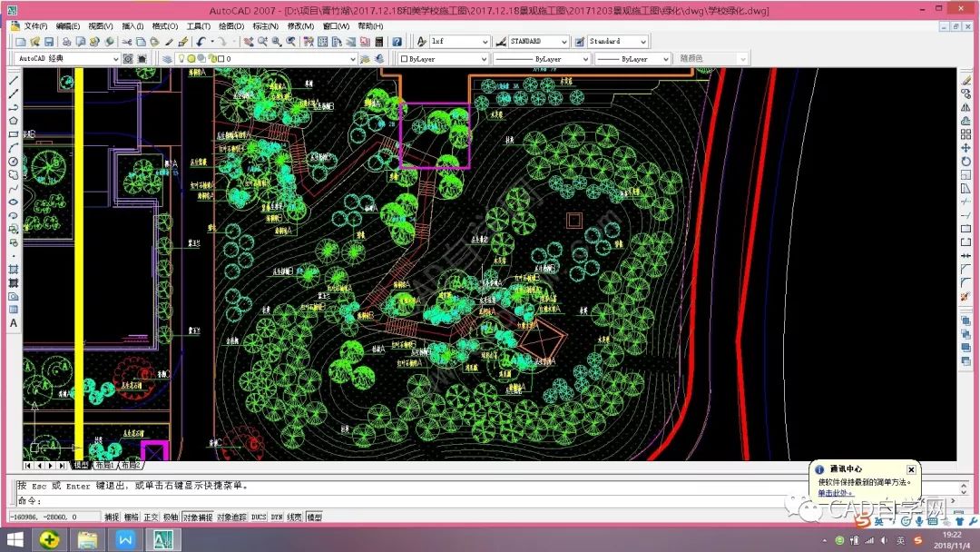980x552 pixels.
Task: Open the 绘图(D) menu
Action: pos(231,26)
